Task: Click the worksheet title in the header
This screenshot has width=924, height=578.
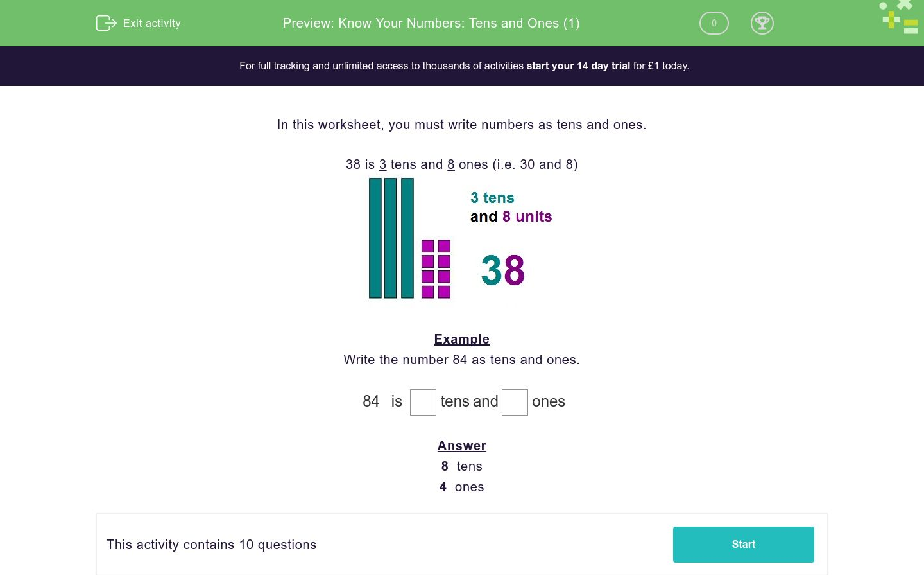Action: click(431, 23)
